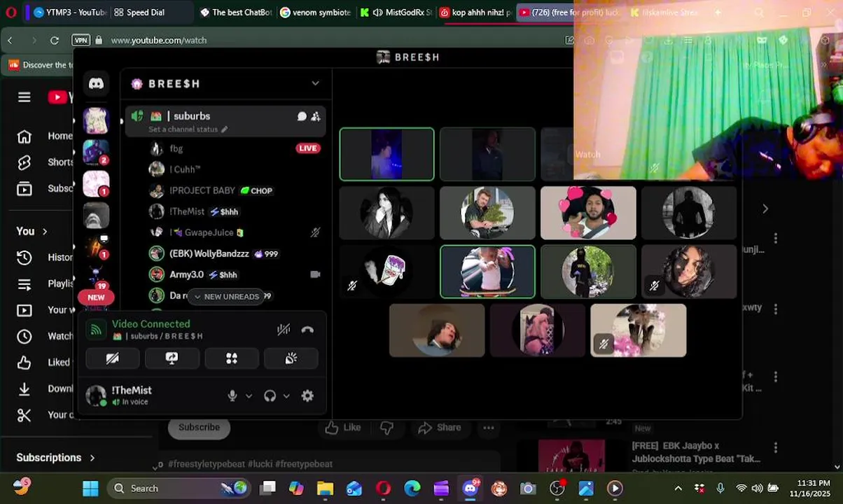843x504 pixels.
Task: Select speaking user tile with green outline
Action: tap(487, 272)
